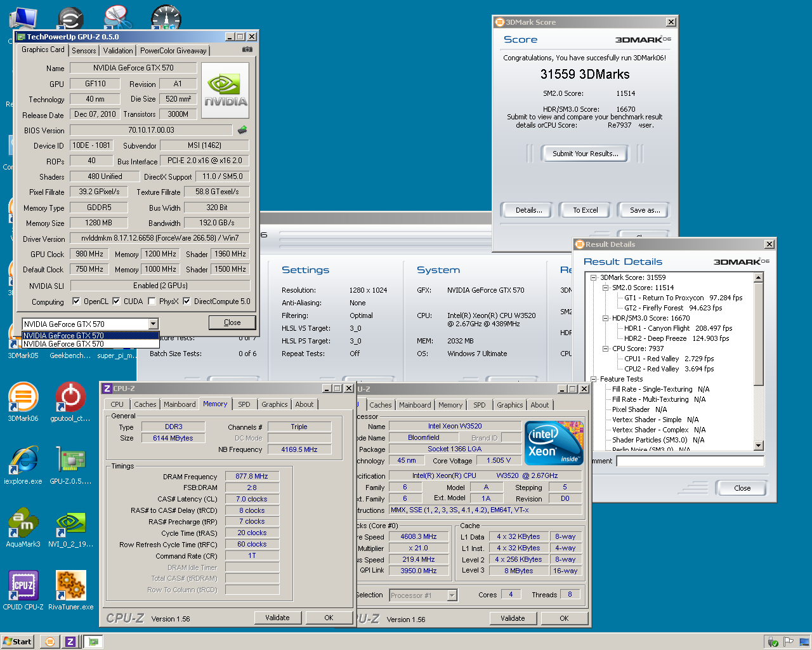
Task: Click the Details... button in 3DMark Score
Action: click(x=528, y=210)
